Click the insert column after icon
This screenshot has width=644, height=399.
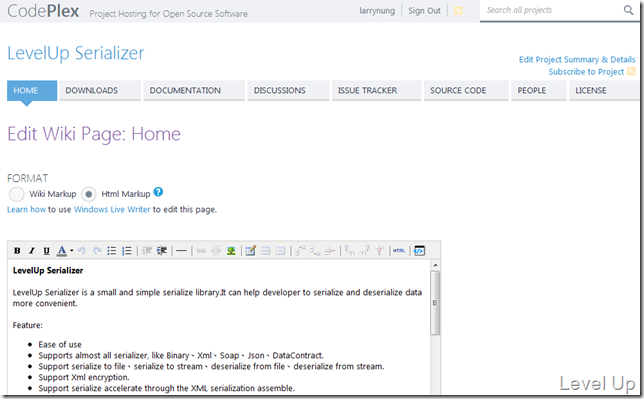[x=364, y=251]
